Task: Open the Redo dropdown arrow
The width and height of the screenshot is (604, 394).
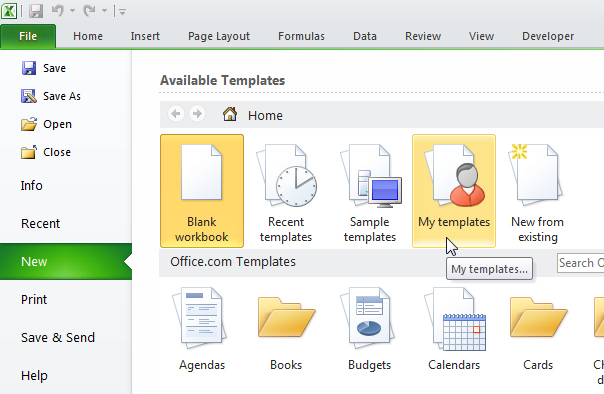Action: (104, 11)
